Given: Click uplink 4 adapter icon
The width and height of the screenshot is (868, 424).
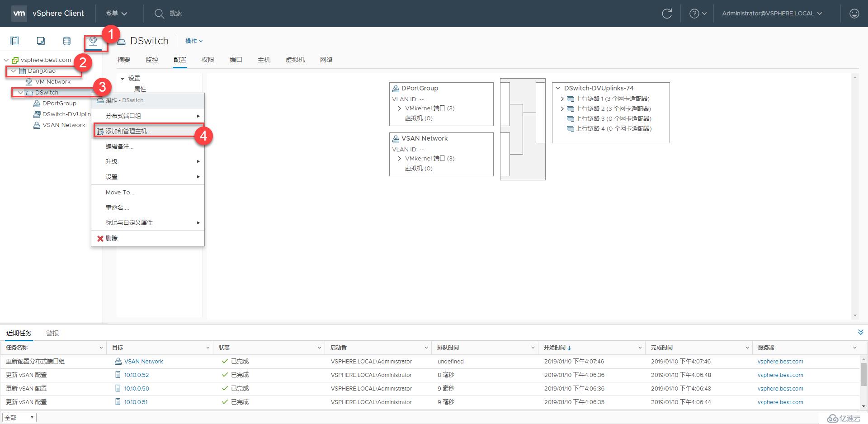Looking at the screenshot, I should [x=571, y=129].
